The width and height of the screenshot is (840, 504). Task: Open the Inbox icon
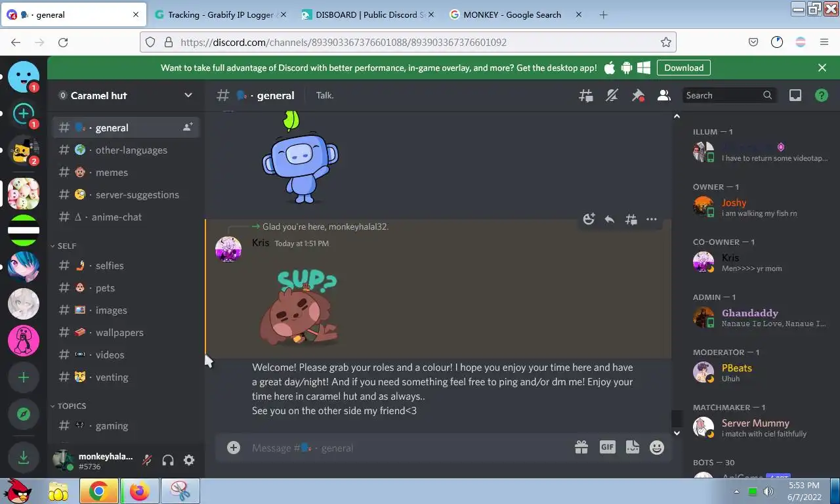point(795,96)
